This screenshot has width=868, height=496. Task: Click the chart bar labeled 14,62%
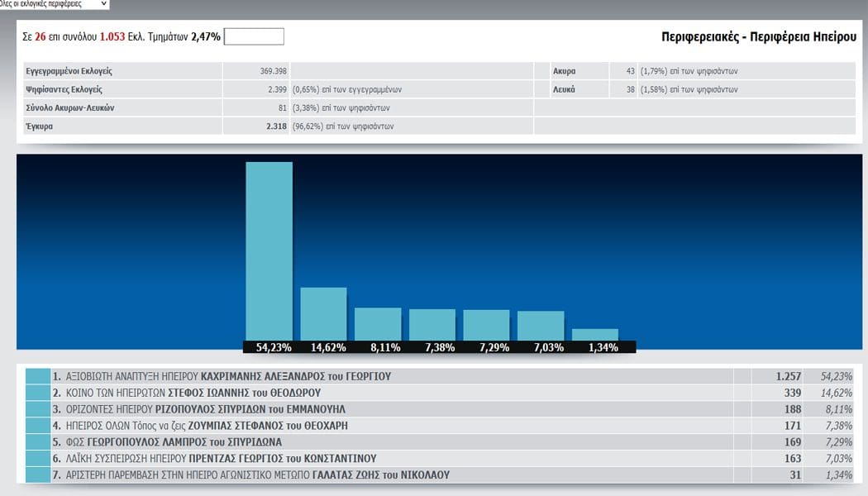(323, 313)
